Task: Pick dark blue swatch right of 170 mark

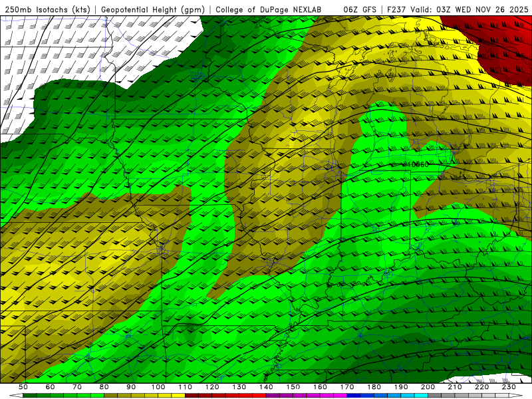Action: click(354, 396)
